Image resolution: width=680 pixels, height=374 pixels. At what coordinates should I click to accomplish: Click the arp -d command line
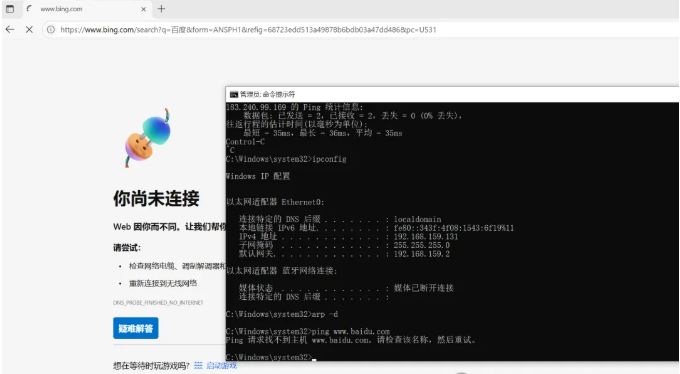point(282,314)
